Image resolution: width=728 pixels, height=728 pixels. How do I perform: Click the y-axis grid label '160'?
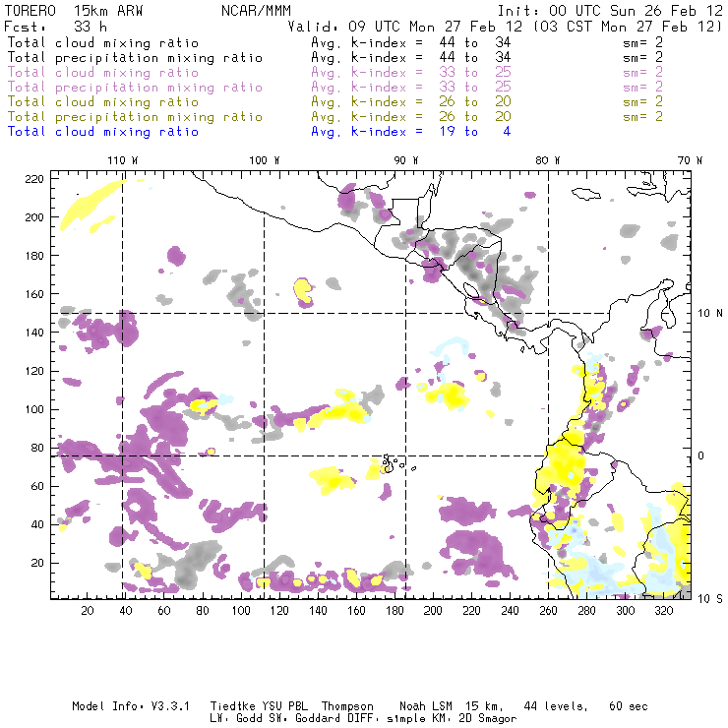(34, 294)
